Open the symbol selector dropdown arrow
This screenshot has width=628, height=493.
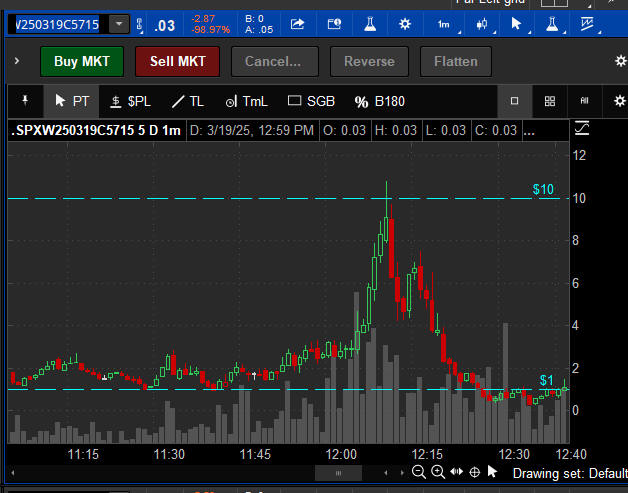pyautogui.click(x=119, y=23)
